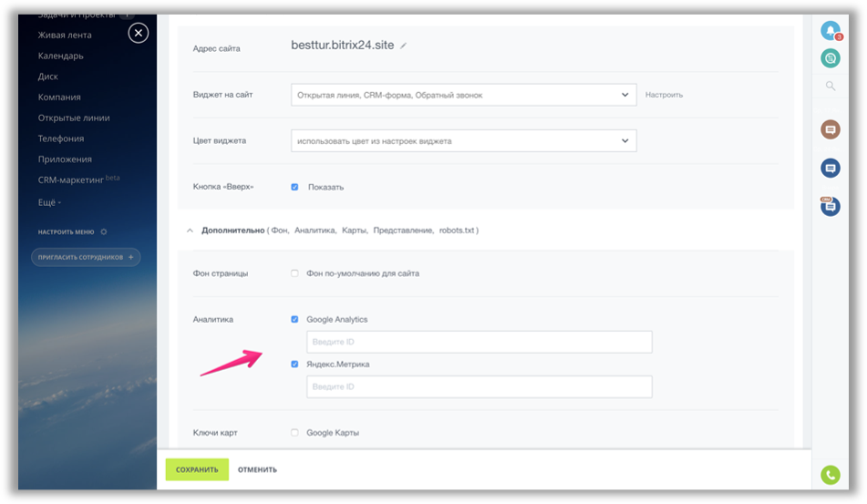This screenshot has width=867, height=504.
Task: Uncheck the Google Analytics checkbox
Action: tap(294, 319)
